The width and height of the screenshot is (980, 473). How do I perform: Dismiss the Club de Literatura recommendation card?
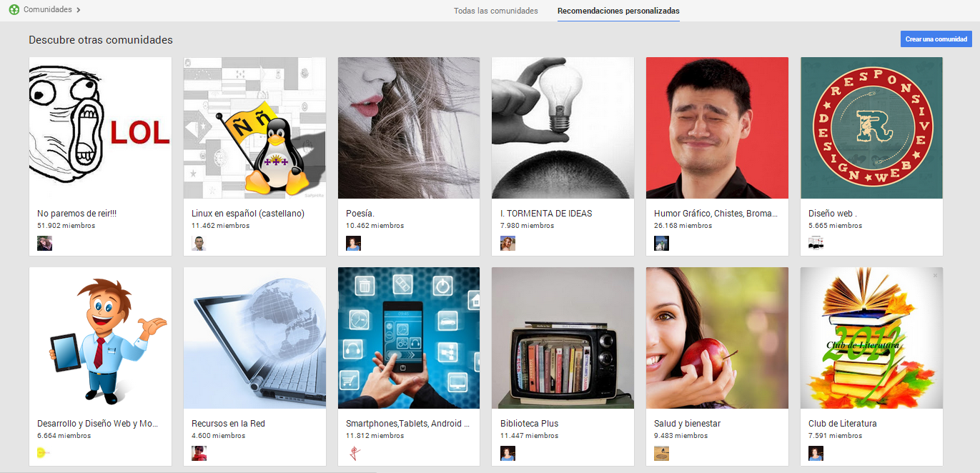coord(935,275)
